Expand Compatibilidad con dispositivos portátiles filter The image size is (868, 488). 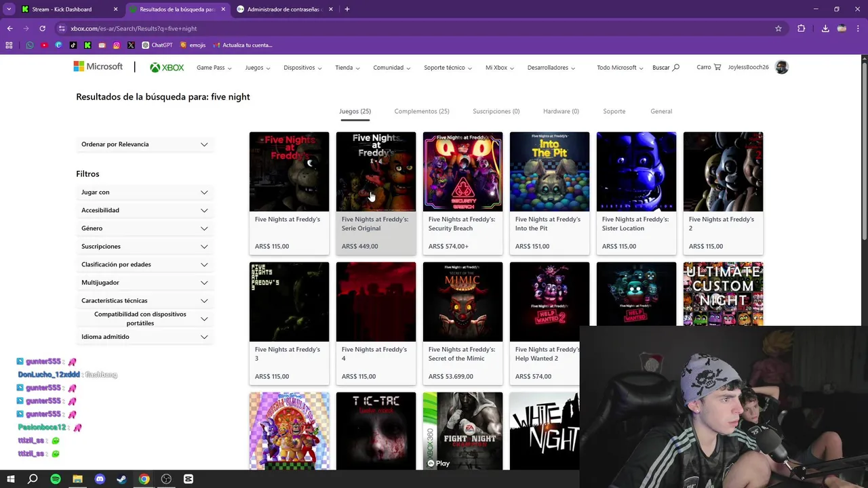point(144,319)
